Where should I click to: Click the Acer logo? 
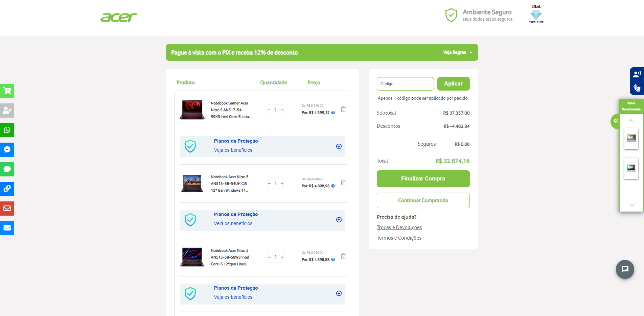(119, 17)
